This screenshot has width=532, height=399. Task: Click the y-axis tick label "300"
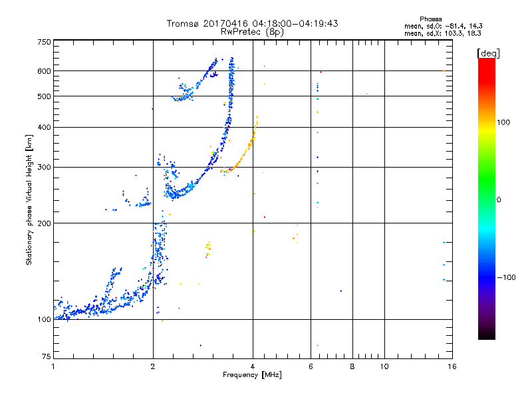[44, 167]
